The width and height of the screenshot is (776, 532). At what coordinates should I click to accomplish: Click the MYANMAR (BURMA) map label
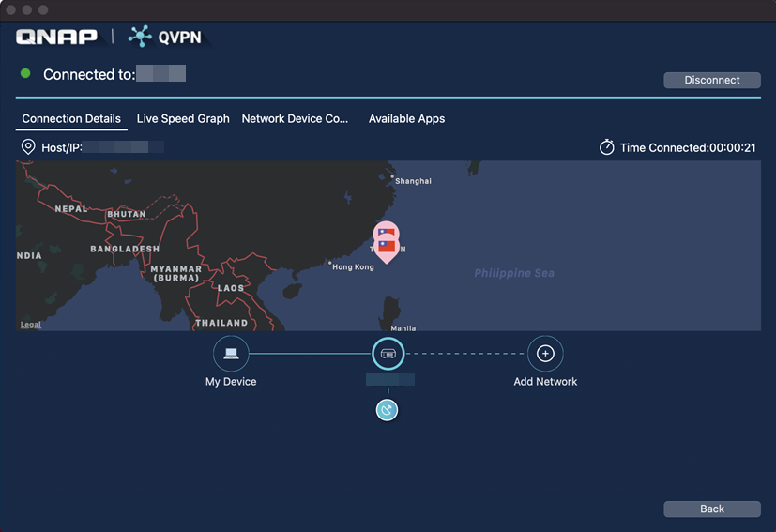tap(176, 273)
